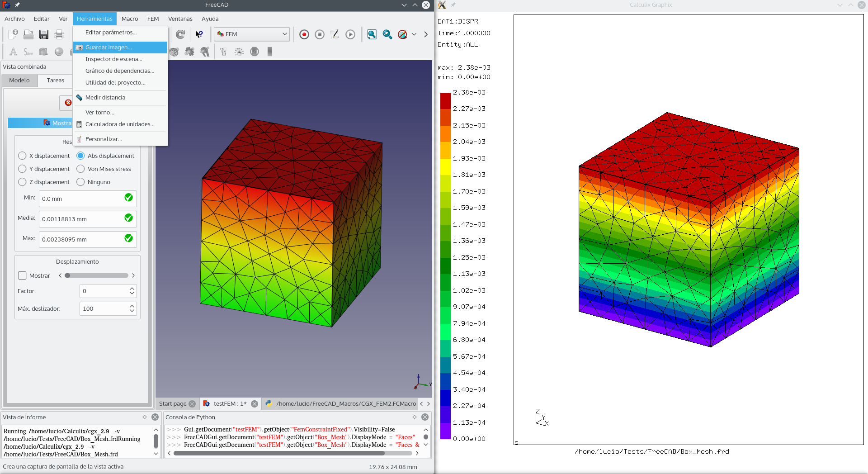This screenshot has height=474, width=868.
Task: Increase the Máx. deslizador spinbox value
Action: pos(132,306)
